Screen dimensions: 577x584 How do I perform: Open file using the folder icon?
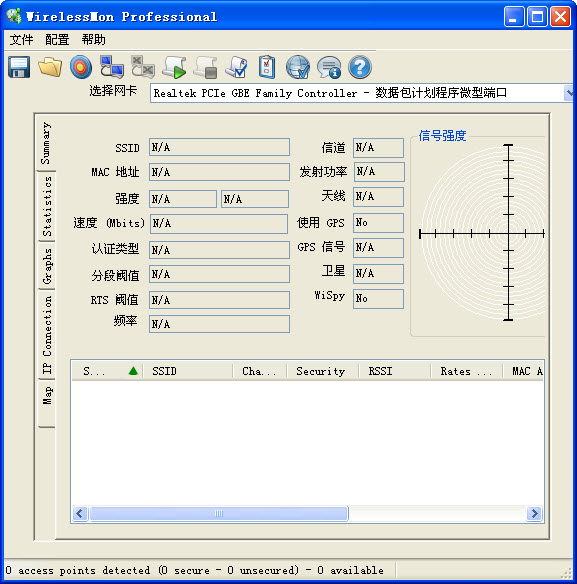[50, 67]
